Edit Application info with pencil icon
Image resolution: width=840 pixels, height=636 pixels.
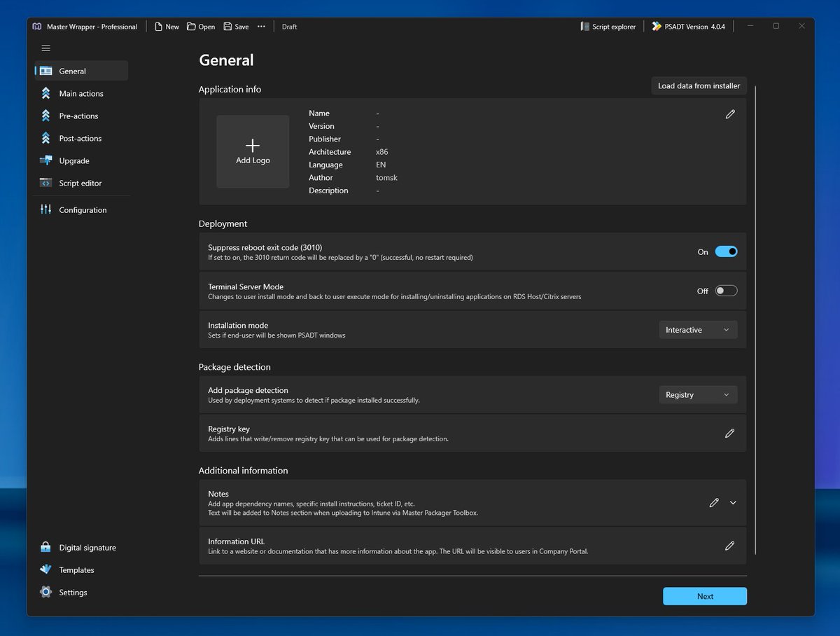[730, 114]
